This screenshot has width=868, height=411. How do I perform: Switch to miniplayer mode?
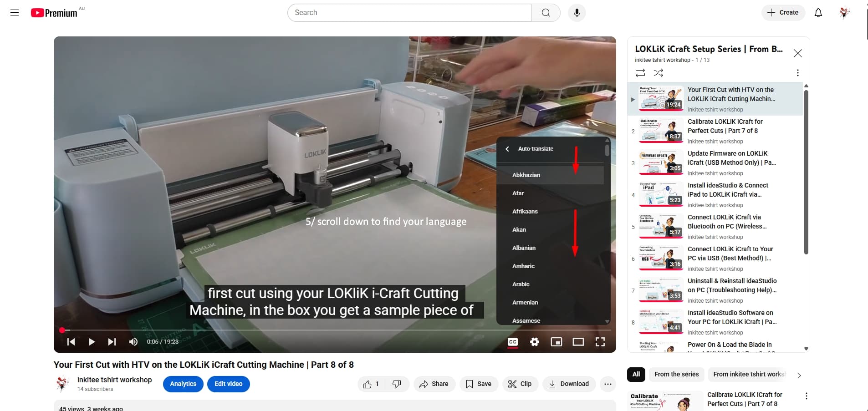(x=557, y=342)
